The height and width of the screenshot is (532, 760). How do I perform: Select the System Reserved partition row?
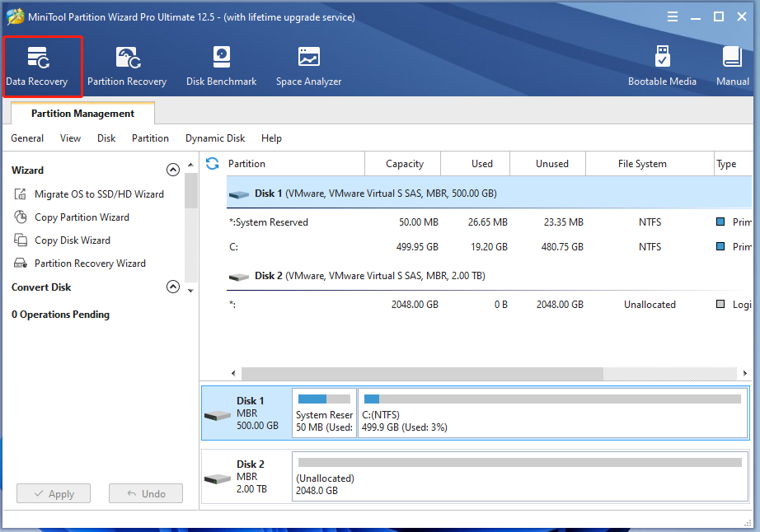coord(489,222)
